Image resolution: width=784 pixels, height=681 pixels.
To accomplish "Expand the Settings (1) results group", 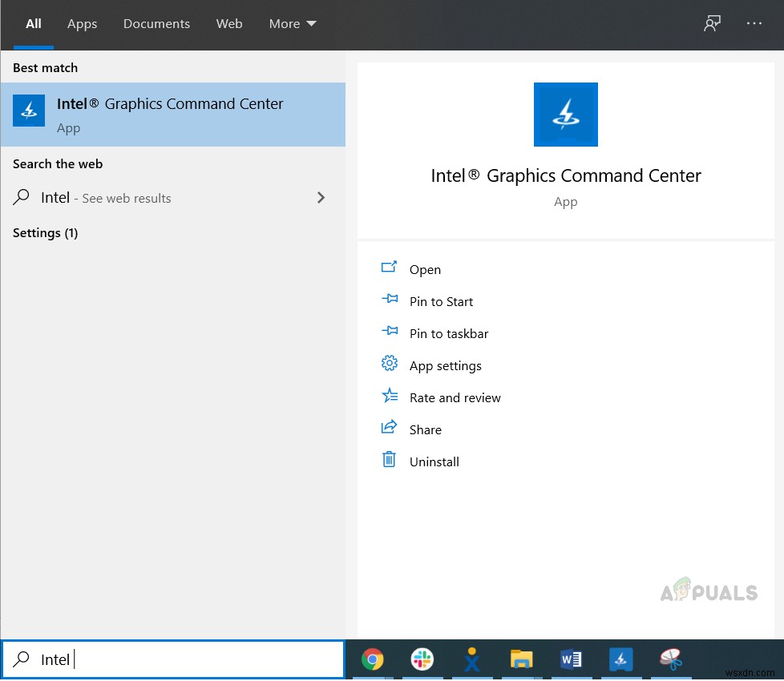I will (45, 233).
